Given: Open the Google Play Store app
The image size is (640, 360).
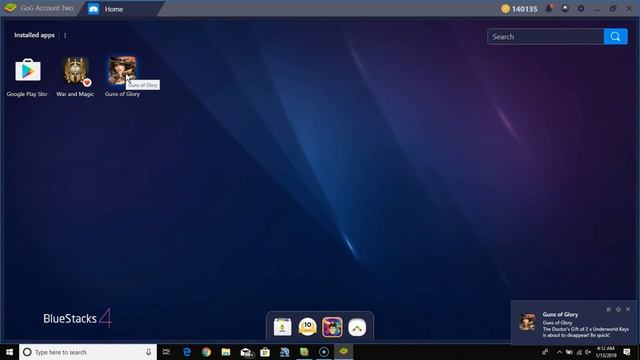Looking at the screenshot, I should tap(28, 70).
